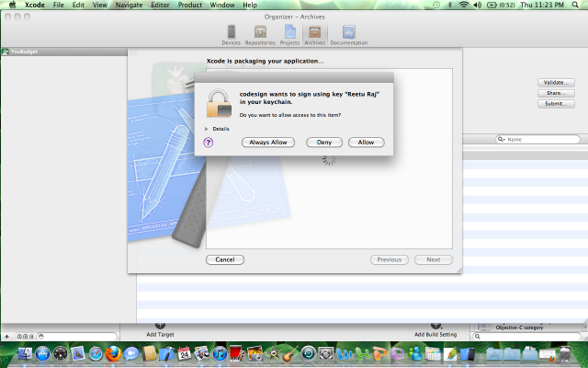This screenshot has height=368, width=588.
Task: Focus the bottom-left filter field
Action: click(77, 337)
